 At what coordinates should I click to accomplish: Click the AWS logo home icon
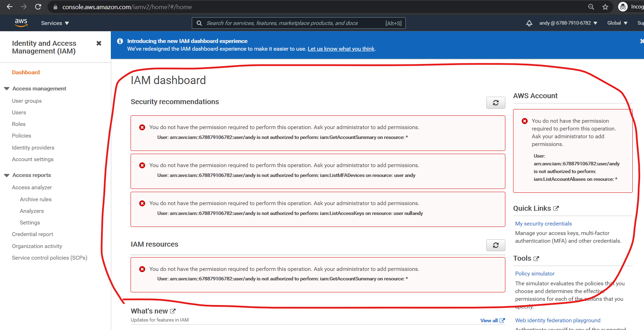pyautogui.click(x=21, y=23)
